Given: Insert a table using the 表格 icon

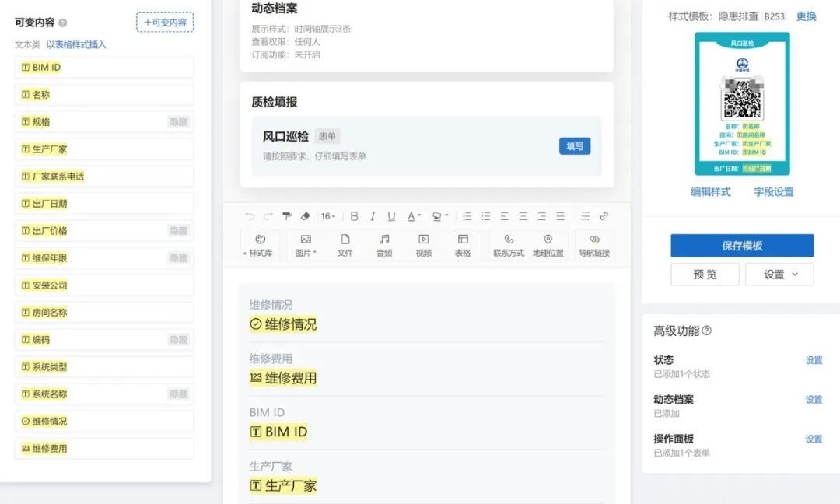Looking at the screenshot, I should [463, 242].
